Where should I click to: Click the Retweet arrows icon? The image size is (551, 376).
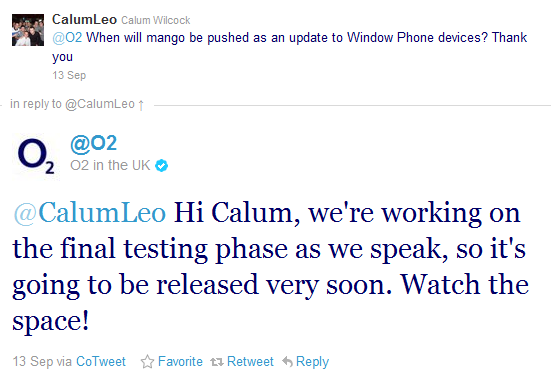[x=217, y=362]
